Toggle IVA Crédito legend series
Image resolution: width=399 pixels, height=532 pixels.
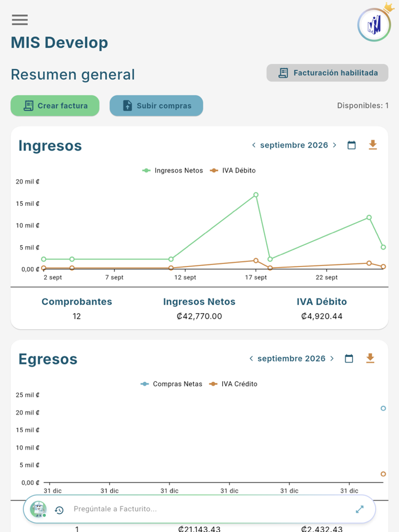tap(234, 384)
